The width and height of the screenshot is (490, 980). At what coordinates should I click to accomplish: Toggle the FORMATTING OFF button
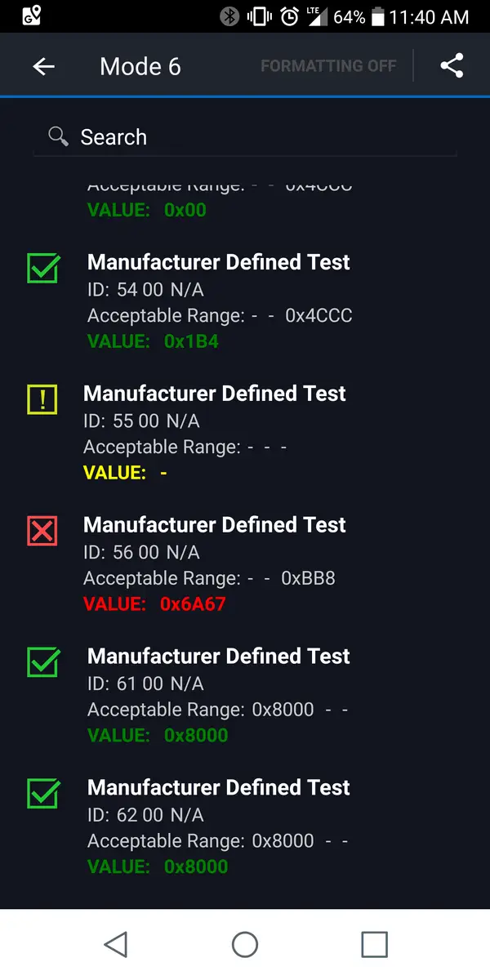pos(328,66)
